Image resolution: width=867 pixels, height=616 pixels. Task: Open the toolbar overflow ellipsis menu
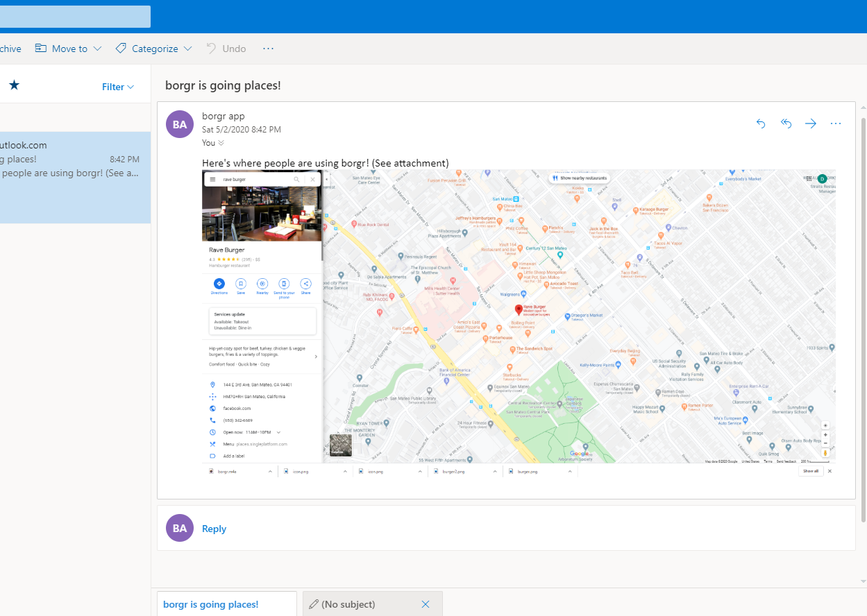(269, 49)
